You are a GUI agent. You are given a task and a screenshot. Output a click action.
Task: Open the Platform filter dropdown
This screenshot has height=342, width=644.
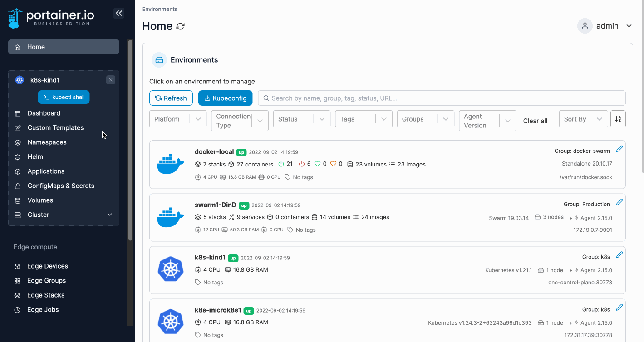(178, 119)
